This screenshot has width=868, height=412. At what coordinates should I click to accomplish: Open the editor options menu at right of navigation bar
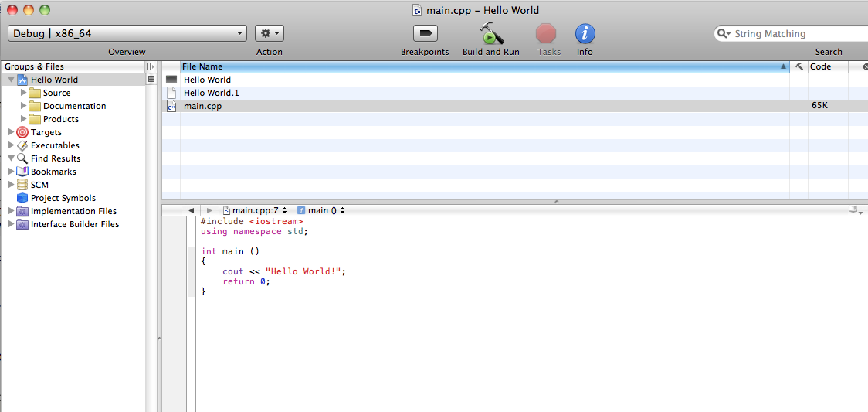[856, 210]
